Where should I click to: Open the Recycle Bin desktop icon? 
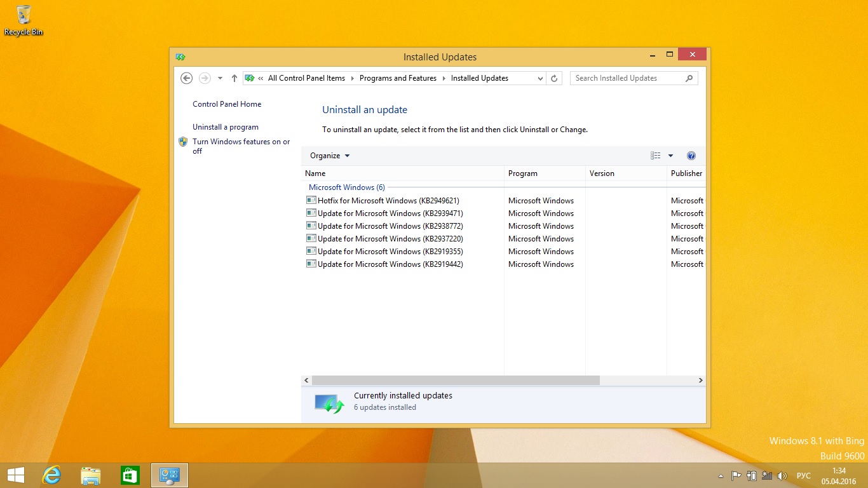(x=24, y=20)
